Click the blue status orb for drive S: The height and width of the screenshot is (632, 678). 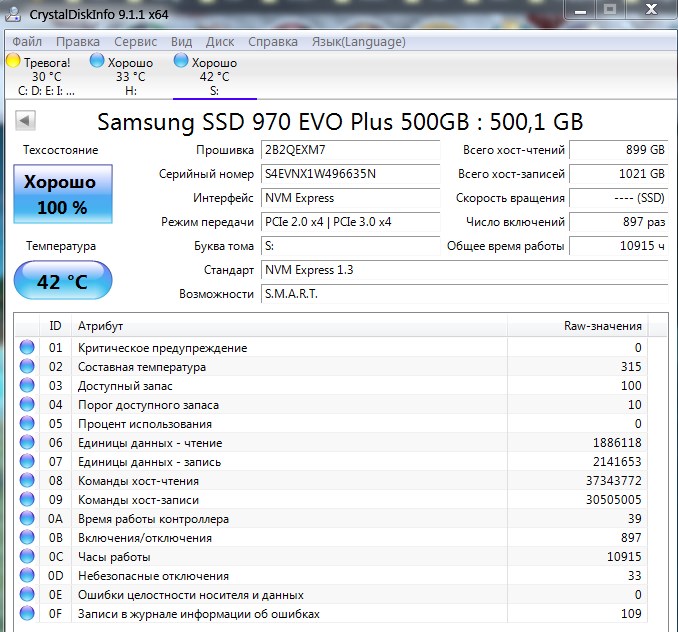click(181, 61)
